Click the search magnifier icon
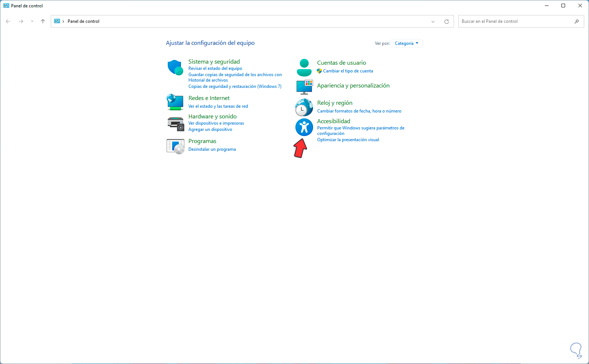Viewport: 589px width, 364px height. pyautogui.click(x=576, y=21)
